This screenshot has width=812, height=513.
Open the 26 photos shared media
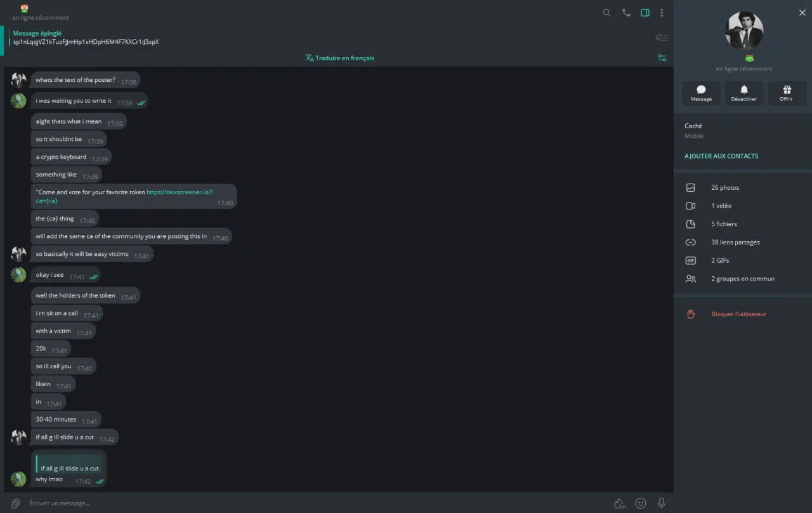[x=724, y=188]
